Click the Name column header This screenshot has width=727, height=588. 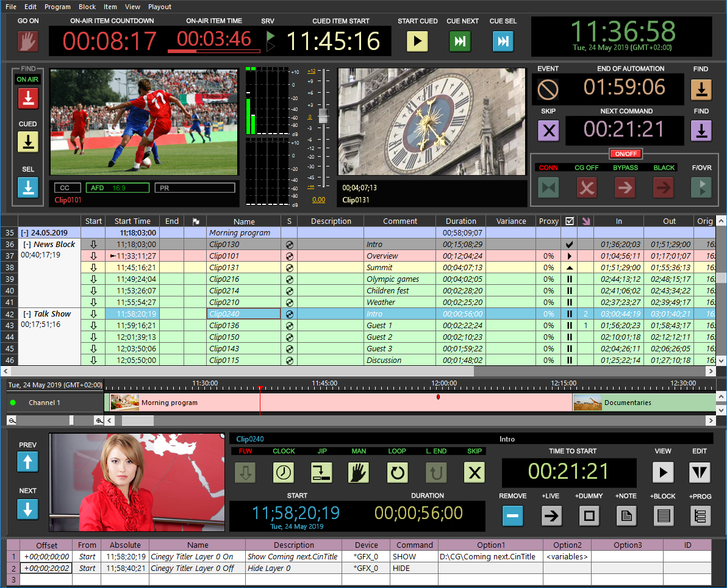(244, 221)
